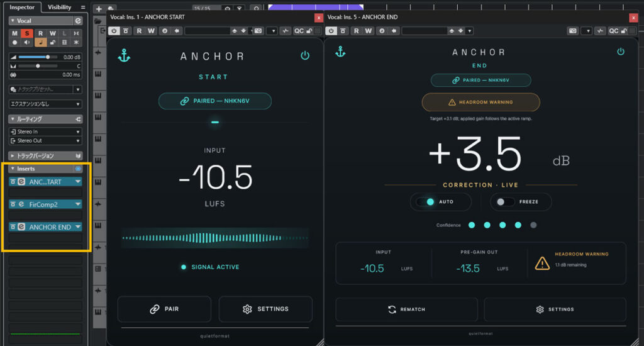Enable Read automation on the Vocal track inspector

coord(40,33)
